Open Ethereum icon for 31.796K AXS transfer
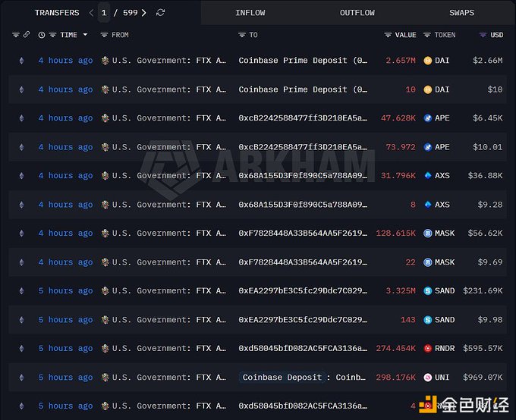Image resolution: width=516 pixels, height=420 pixels. click(x=21, y=176)
